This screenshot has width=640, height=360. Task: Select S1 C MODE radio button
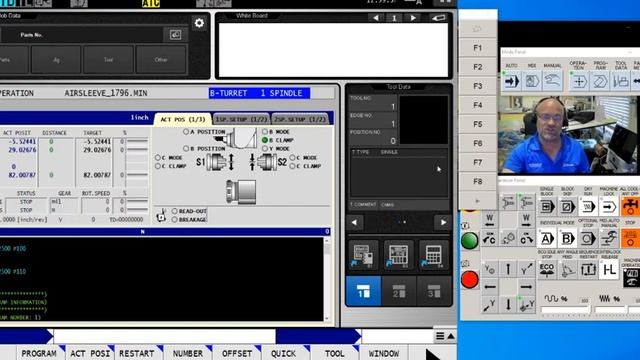(158, 158)
